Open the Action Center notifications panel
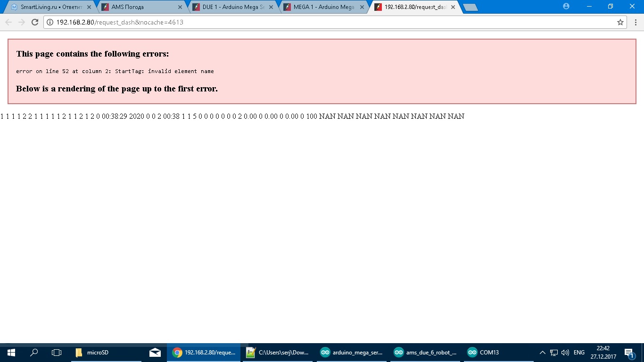This screenshot has width=644, height=362. point(629,352)
